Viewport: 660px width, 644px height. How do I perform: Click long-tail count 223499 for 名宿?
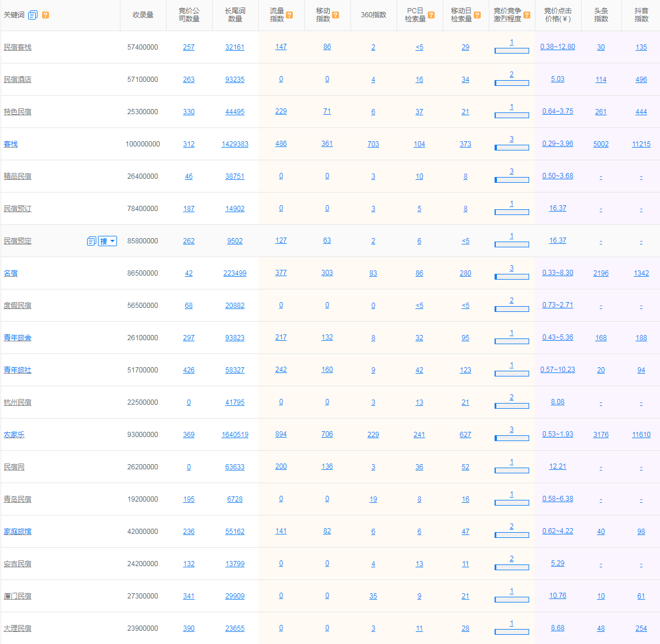tap(235, 273)
